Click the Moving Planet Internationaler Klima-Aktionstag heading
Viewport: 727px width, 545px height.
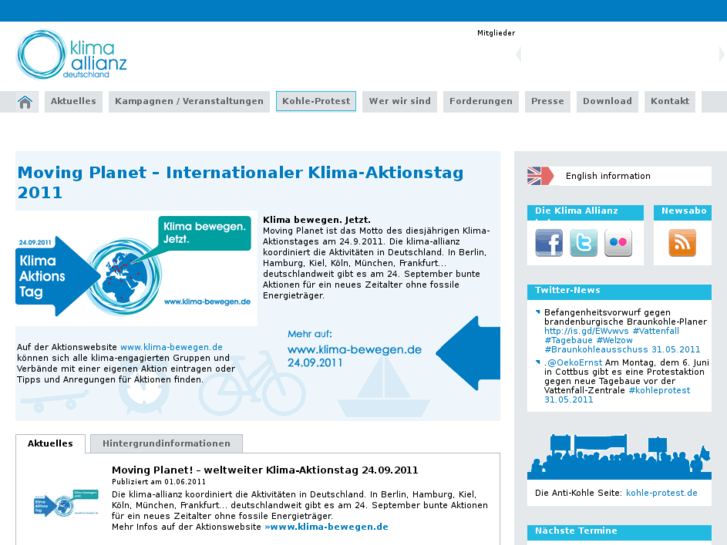[x=240, y=182]
